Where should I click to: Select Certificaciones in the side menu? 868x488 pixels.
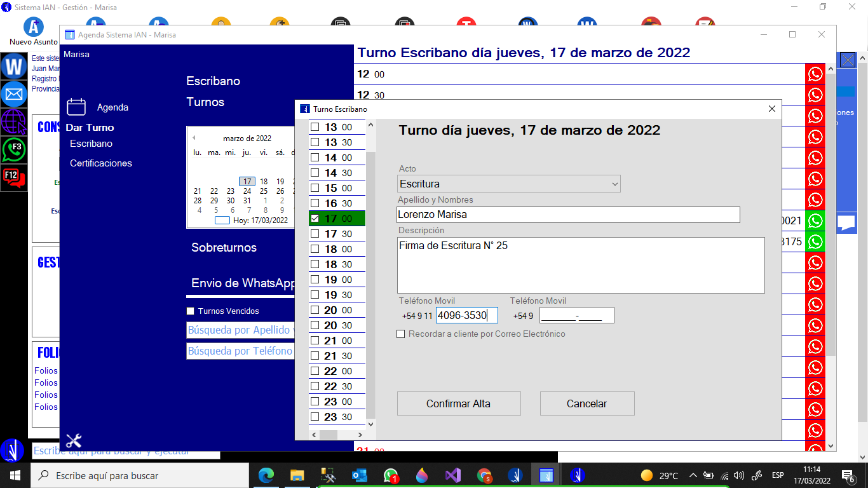101,163
